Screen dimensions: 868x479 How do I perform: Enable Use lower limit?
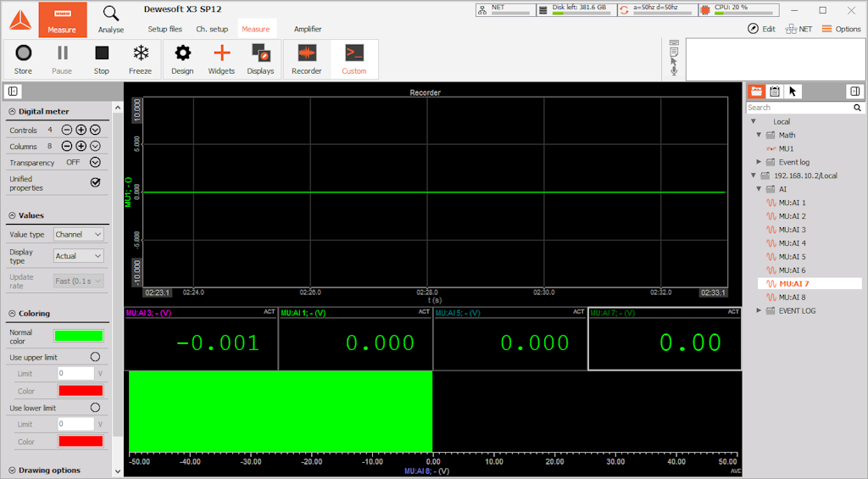(95, 408)
